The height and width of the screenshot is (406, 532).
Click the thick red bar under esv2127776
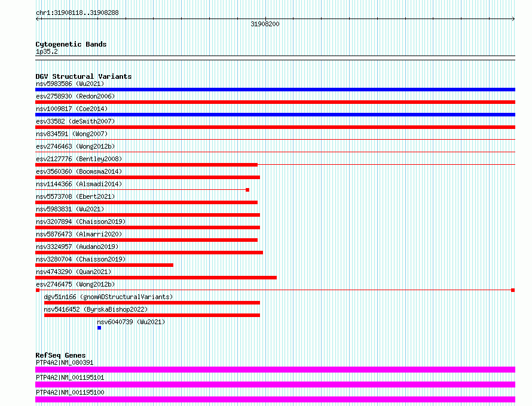(146, 165)
